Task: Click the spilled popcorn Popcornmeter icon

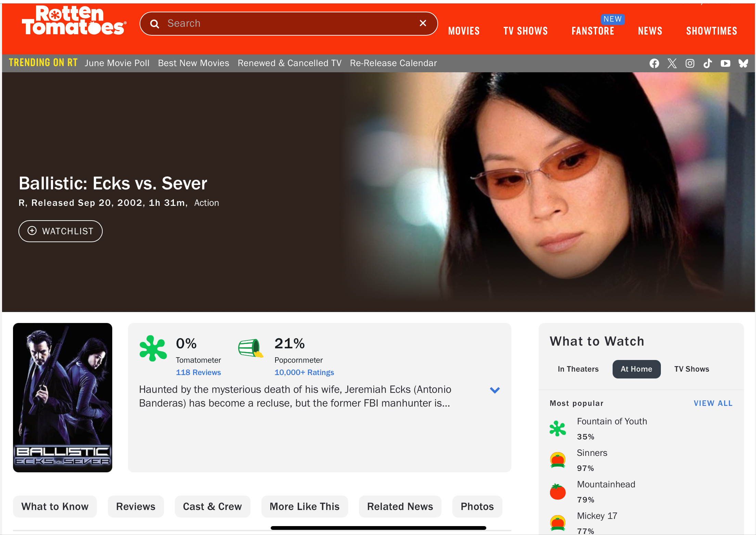Action: 251,348
